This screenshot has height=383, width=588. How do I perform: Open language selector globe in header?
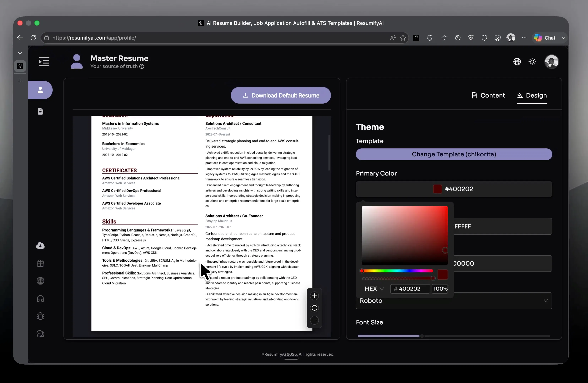pyautogui.click(x=517, y=62)
